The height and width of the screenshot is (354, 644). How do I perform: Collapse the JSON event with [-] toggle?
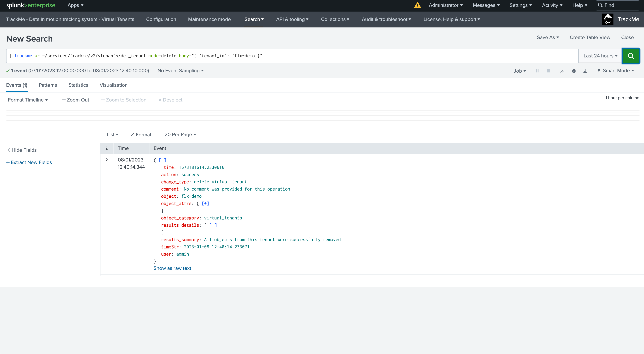point(162,160)
